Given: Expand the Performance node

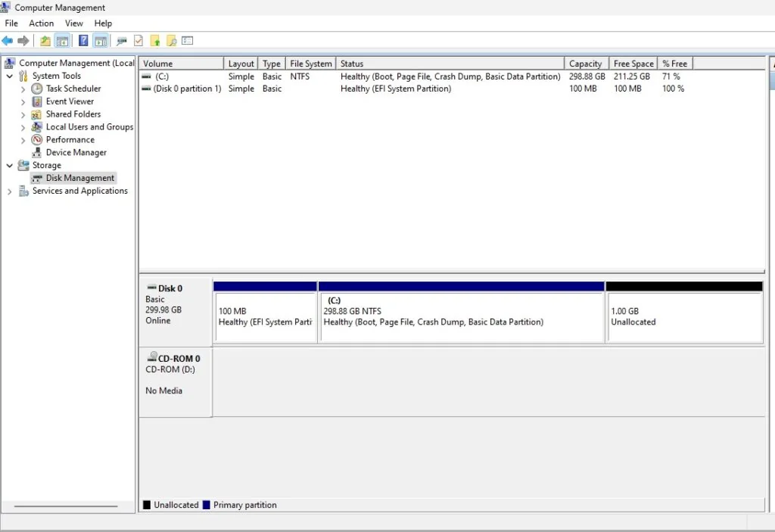Looking at the screenshot, I should tap(23, 141).
